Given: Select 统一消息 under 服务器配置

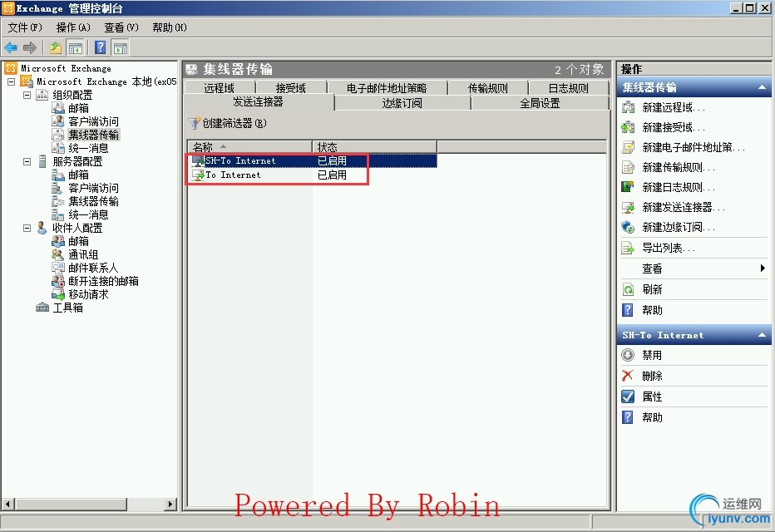Looking at the screenshot, I should [x=88, y=214].
